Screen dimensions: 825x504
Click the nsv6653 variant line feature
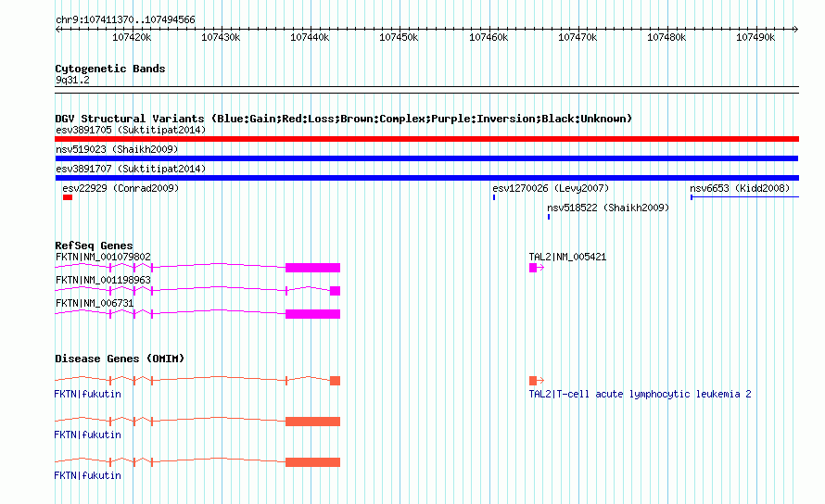click(x=744, y=197)
